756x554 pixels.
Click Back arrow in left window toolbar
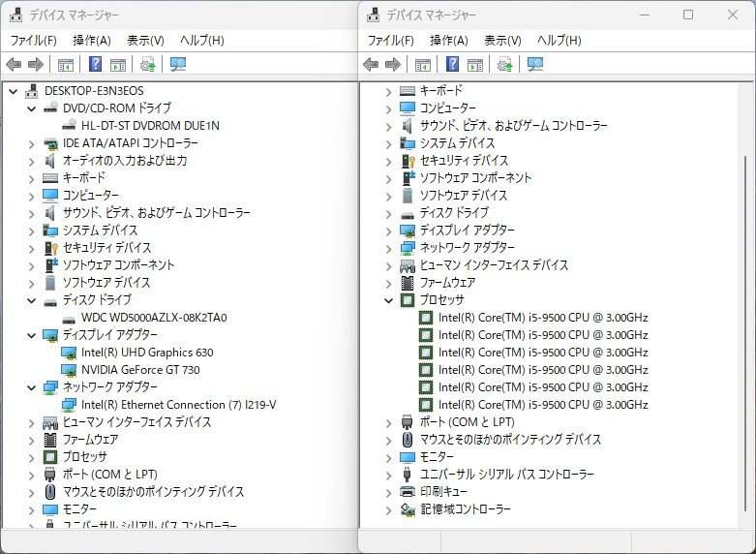coord(14,64)
